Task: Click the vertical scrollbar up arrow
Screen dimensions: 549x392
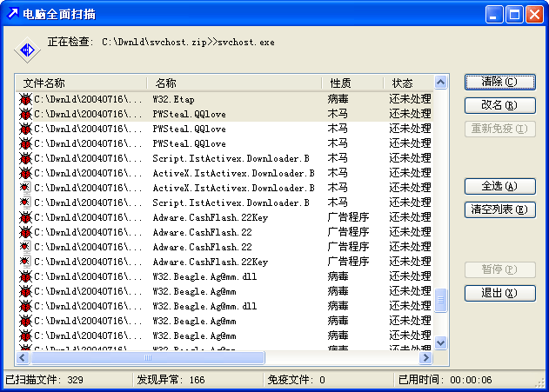Action: click(440, 83)
